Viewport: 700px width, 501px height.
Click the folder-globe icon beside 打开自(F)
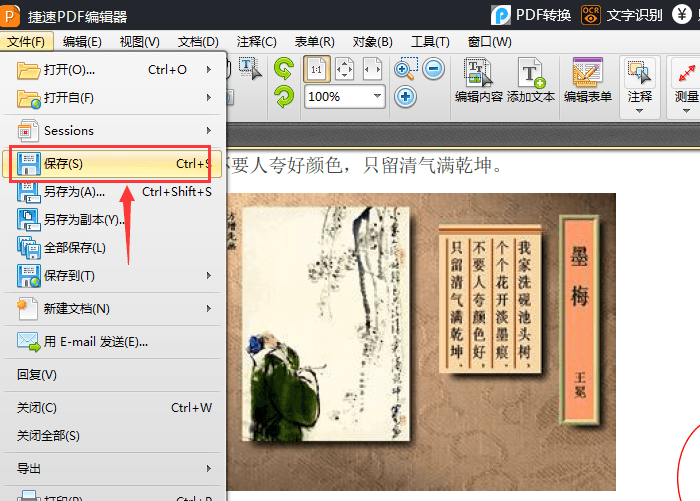(29, 99)
